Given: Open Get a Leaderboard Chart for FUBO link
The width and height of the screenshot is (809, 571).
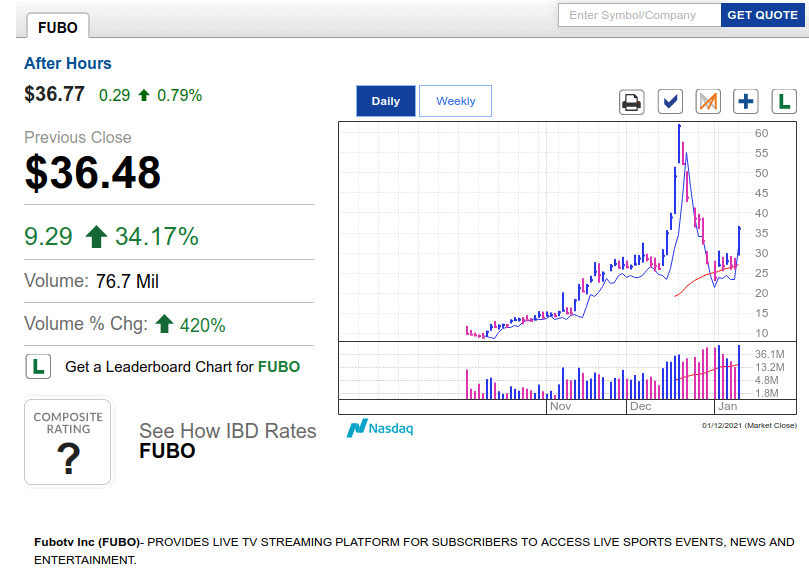Looking at the screenshot, I should click(182, 367).
